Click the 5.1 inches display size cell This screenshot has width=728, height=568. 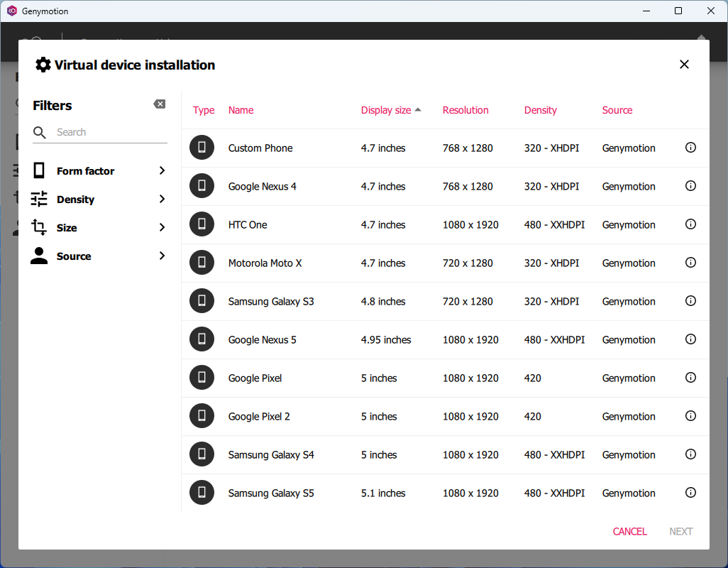click(383, 493)
